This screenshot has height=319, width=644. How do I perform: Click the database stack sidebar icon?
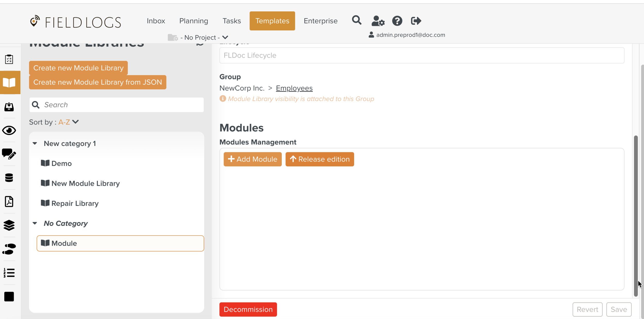click(9, 178)
